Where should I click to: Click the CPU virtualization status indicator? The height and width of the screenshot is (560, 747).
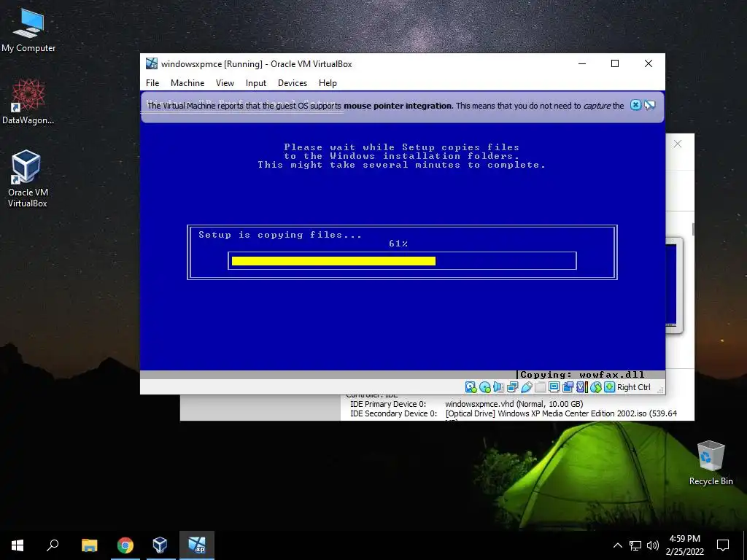pyautogui.click(x=581, y=387)
